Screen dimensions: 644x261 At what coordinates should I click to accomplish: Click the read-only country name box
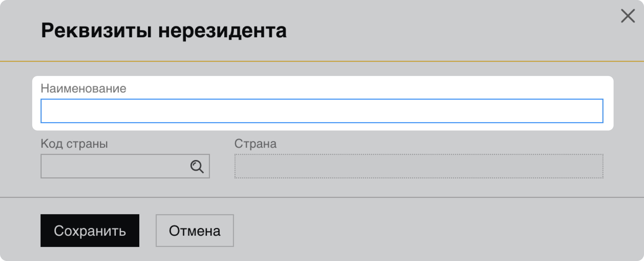[419, 166]
